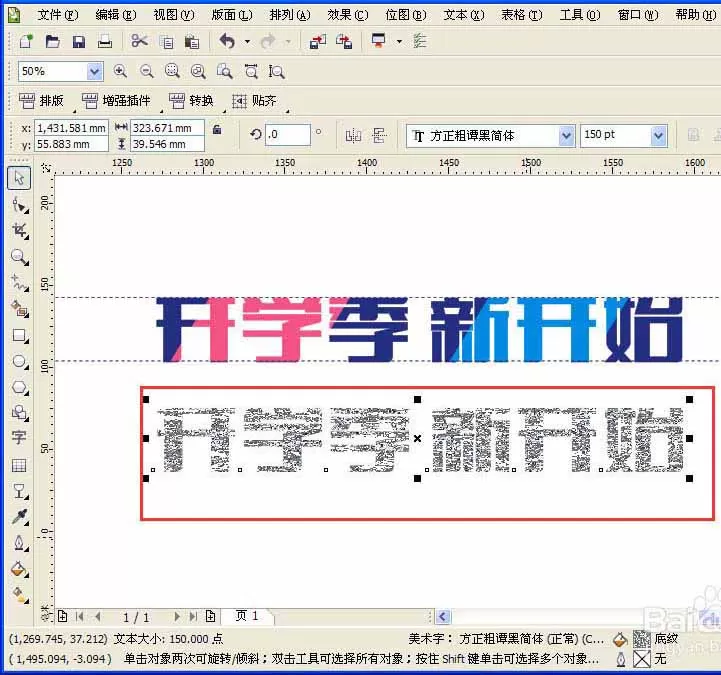This screenshot has width=721, height=675.
Task: Click mirror horizontally button
Action: [353, 136]
